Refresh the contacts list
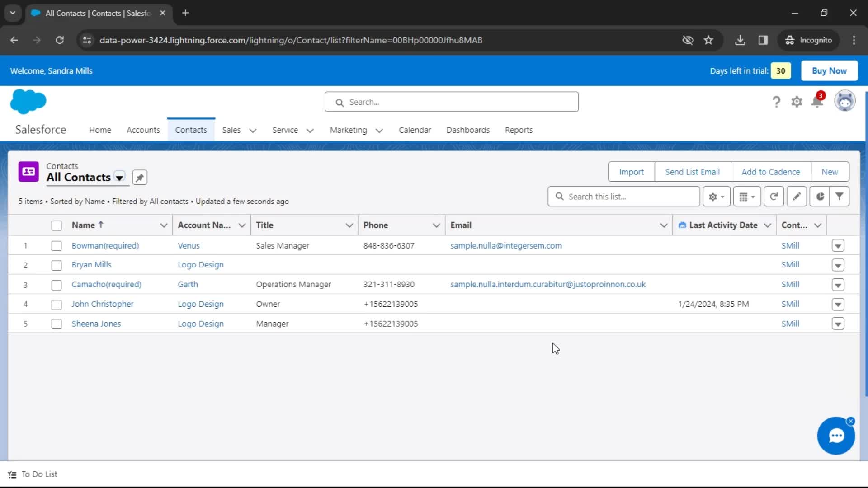 pyautogui.click(x=774, y=197)
